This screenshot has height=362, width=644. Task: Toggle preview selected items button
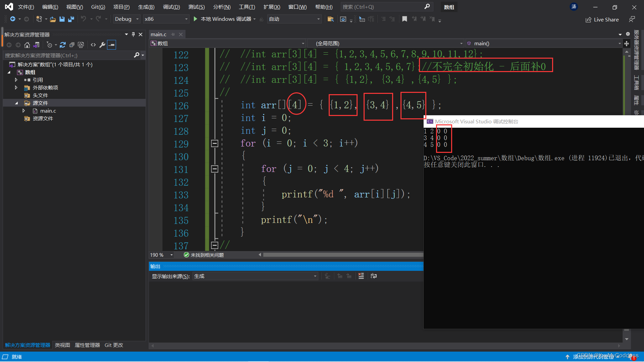point(112,45)
